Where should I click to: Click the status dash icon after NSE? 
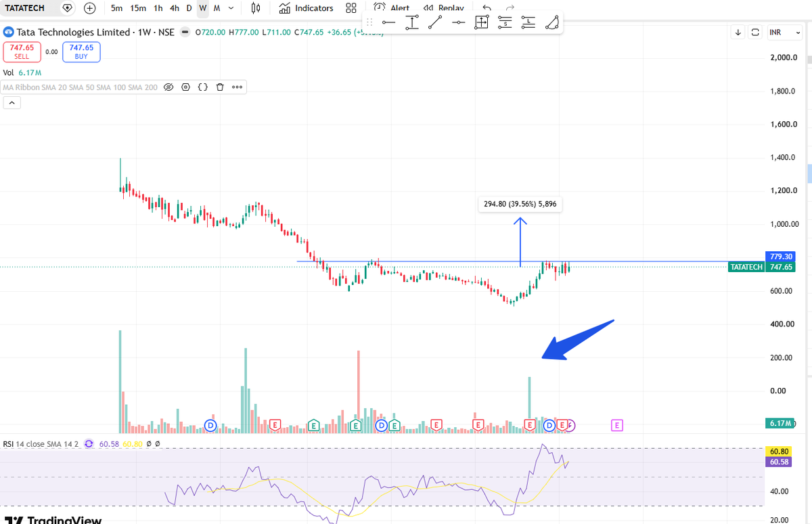click(185, 32)
